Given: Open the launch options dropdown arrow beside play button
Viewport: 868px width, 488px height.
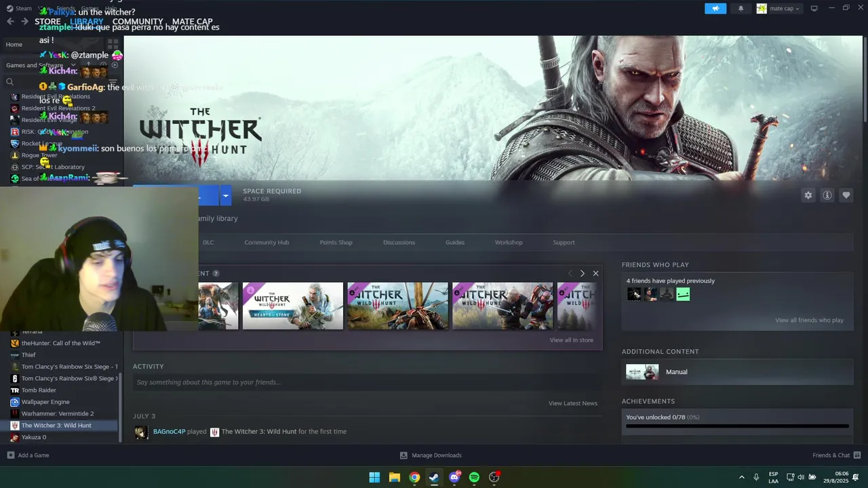Looking at the screenshot, I should coord(226,196).
